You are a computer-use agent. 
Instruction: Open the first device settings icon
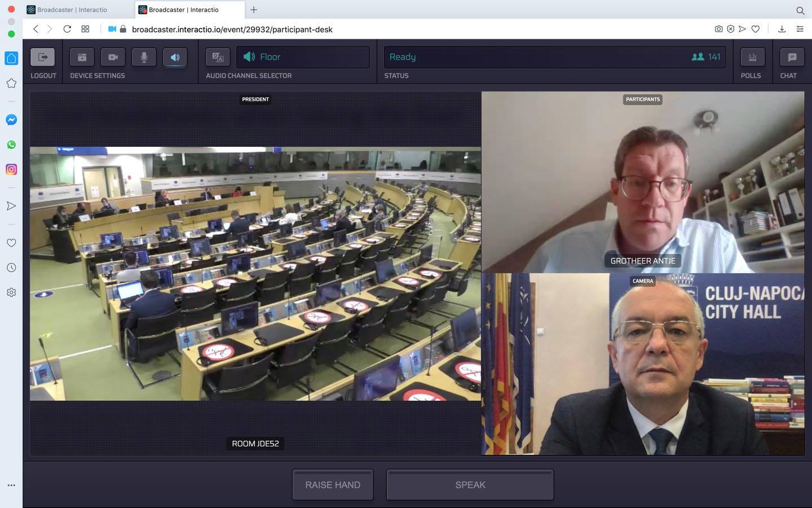[x=82, y=57]
